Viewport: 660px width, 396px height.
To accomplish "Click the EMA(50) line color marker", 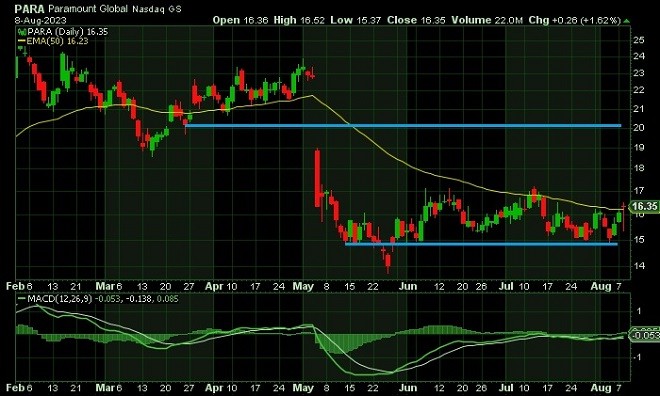I will coord(22,41).
